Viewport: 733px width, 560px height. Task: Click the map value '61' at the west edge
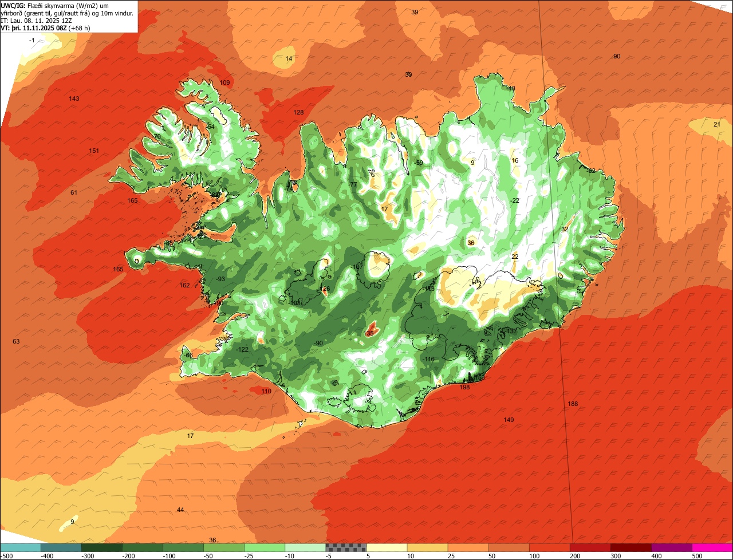point(74,193)
